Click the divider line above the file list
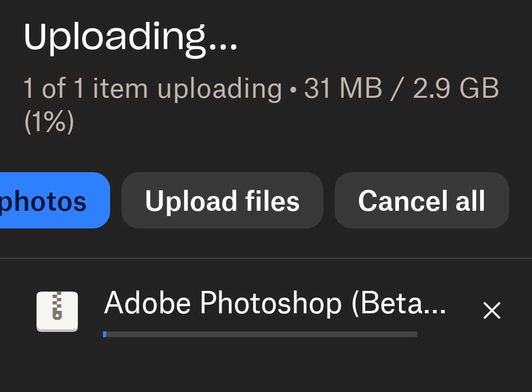 (x=266, y=258)
